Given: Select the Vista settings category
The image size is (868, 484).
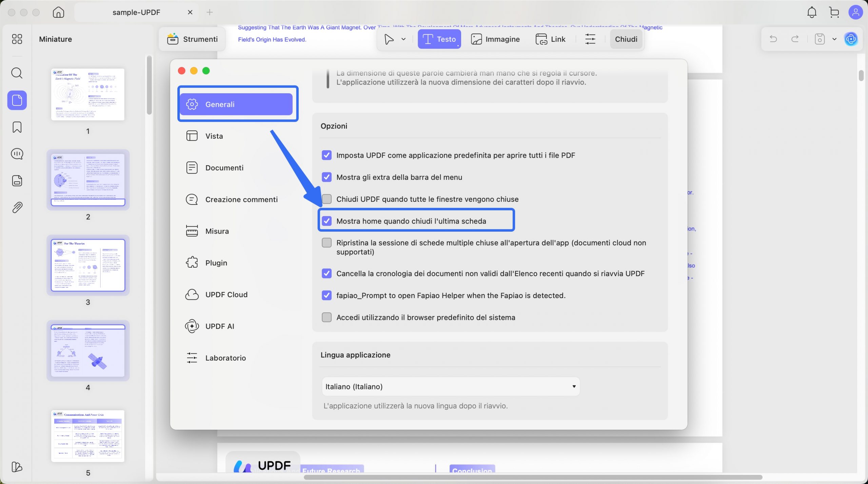Looking at the screenshot, I should click(x=214, y=136).
